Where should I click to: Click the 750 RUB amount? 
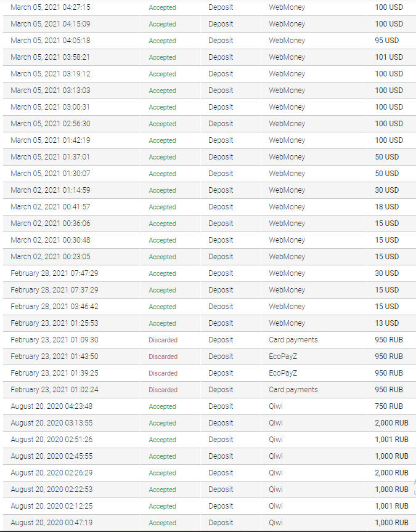389,406
